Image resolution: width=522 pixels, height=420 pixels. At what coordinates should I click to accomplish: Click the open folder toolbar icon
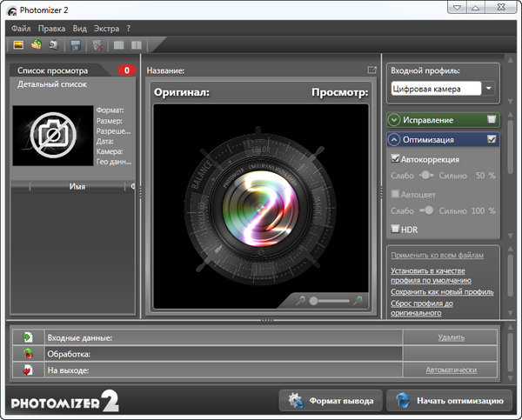(37, 44)
